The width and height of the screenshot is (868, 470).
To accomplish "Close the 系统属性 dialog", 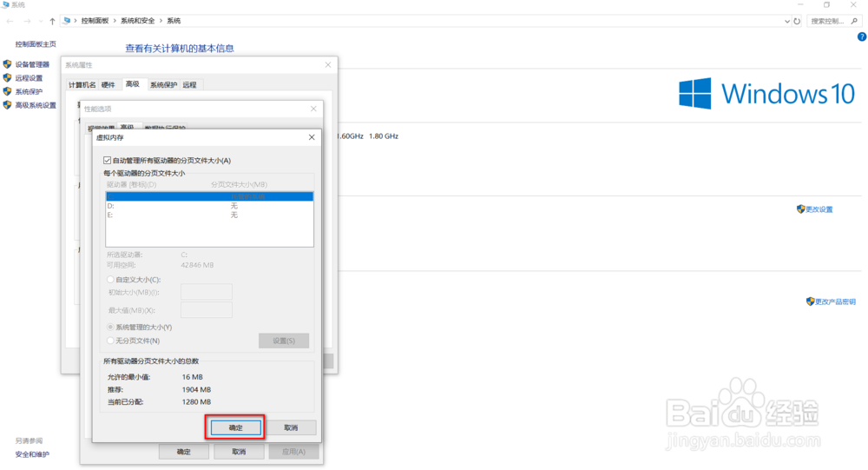I will [x=328, y=65].
